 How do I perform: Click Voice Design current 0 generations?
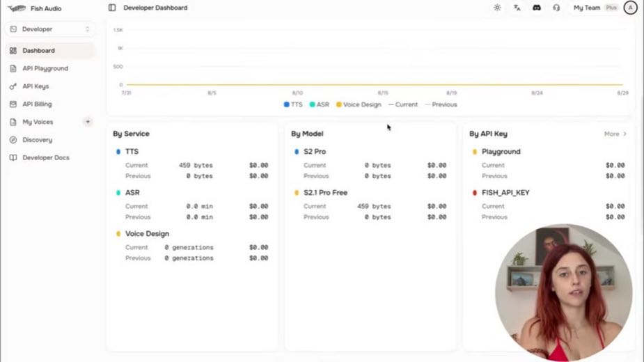click(x=189, y=247)
